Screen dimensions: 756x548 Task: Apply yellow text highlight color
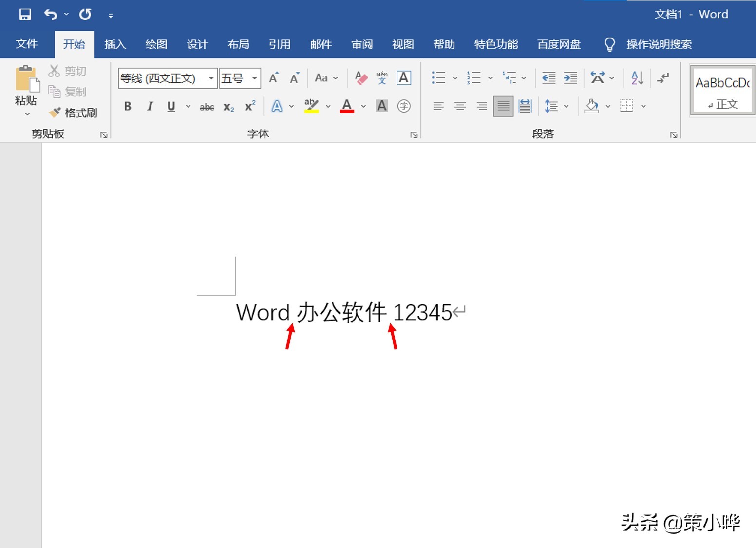click(x=311, y=106)
